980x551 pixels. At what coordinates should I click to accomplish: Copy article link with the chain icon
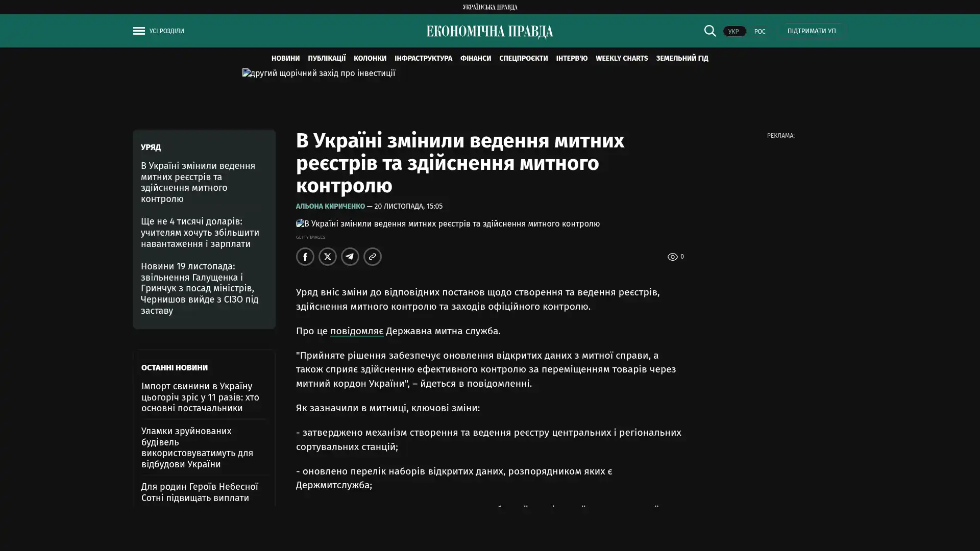coord(372,257)
